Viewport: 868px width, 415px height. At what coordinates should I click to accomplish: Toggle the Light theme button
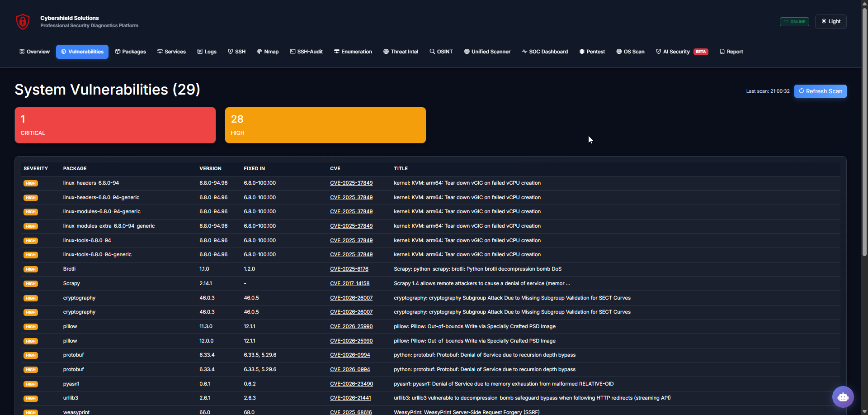[x=830, y=21]
